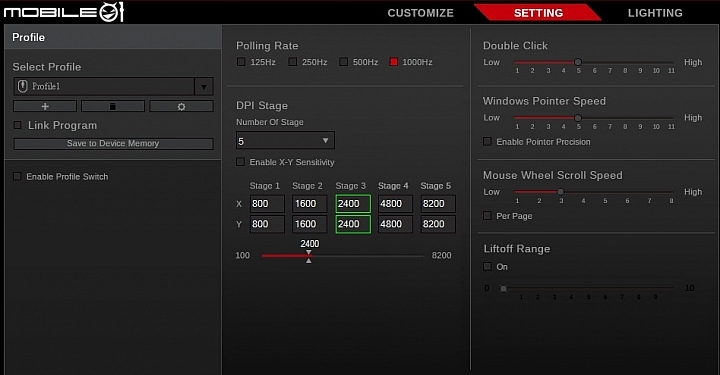The height and width of the screenshot is (375, 720).
Task: Enable X-Y Sensitivity checkbox
Action: [x=240, y=162]
